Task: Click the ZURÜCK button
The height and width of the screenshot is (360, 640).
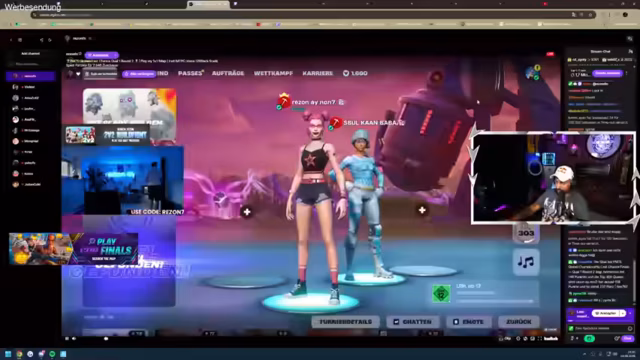Action: point(519,322)
